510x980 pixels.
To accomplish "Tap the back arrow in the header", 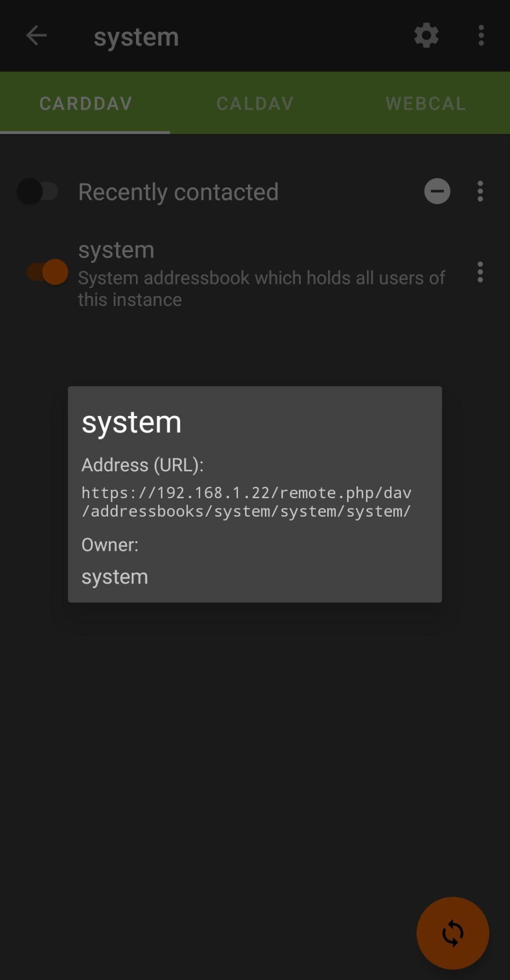I will (36, 36).
